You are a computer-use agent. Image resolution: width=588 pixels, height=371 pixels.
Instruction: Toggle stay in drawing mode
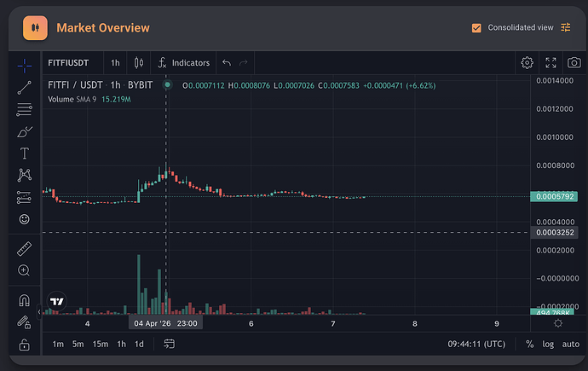click(x=24, y=322)
